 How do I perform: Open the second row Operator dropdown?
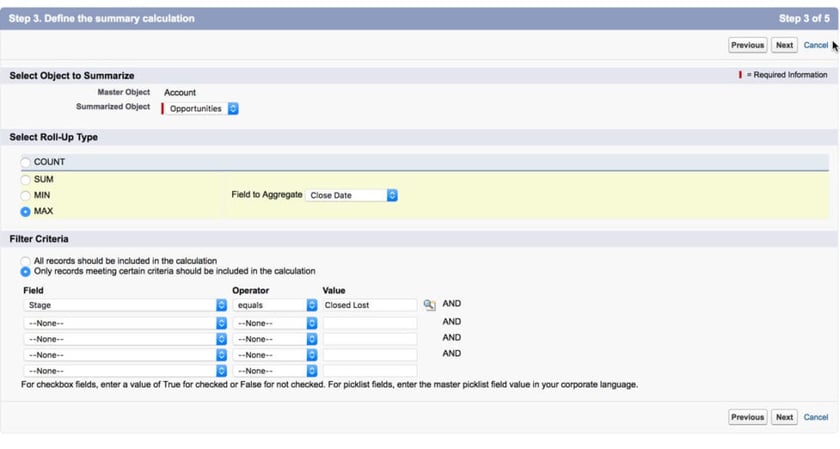pos(275,323)
